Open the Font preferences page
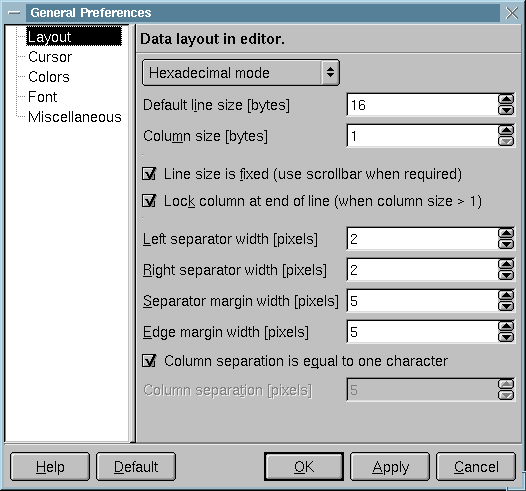 [43, 97]
